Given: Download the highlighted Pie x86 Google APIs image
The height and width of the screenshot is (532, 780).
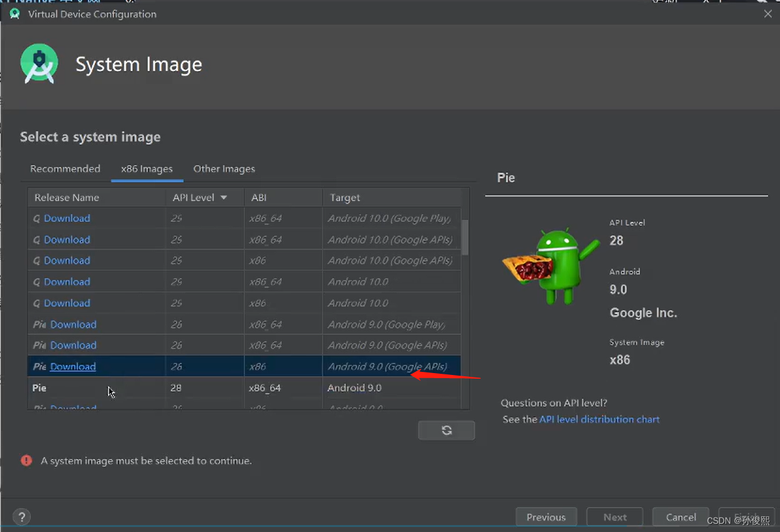Looking at the screenshot, I should (73, 366).
